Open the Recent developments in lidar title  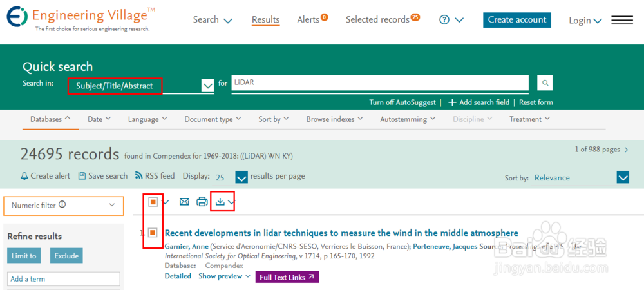coord(341,233)
